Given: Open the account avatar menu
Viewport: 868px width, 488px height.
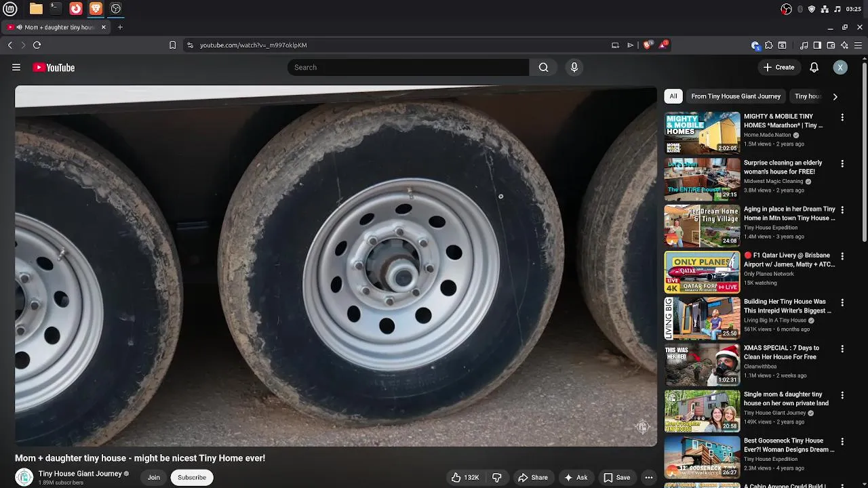Looking at the screenshot, I should pyautogui.click(x=840, y=67).
